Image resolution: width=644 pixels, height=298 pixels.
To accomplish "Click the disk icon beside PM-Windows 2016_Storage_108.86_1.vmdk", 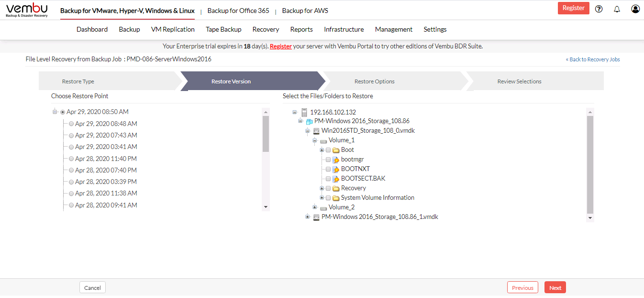I will (316, 217).
